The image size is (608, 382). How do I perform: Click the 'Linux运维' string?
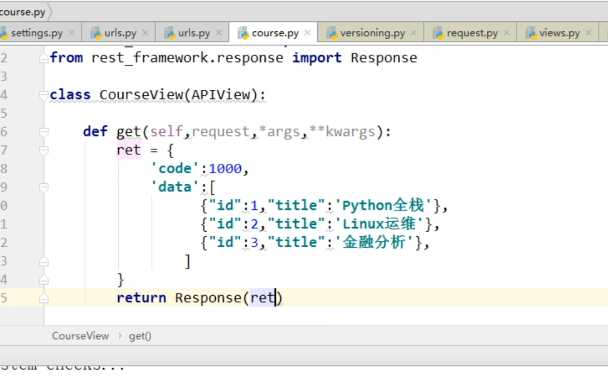[x=379, y=224]
